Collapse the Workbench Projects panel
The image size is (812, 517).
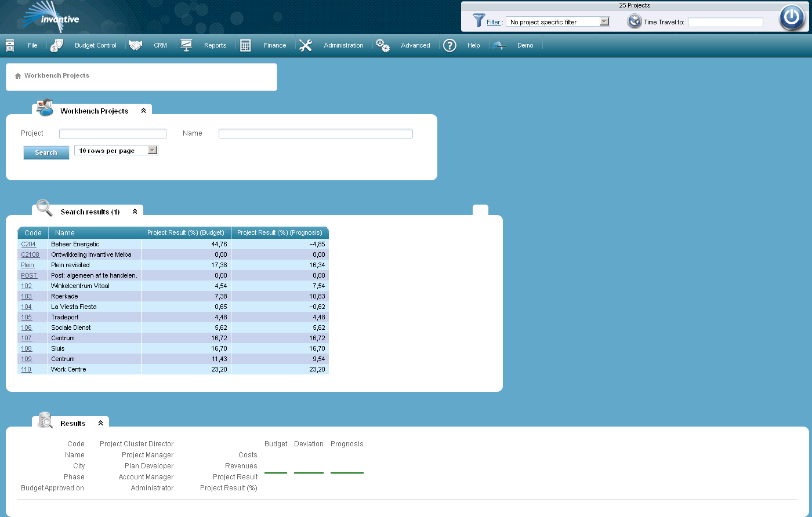(x=143, y=111)
